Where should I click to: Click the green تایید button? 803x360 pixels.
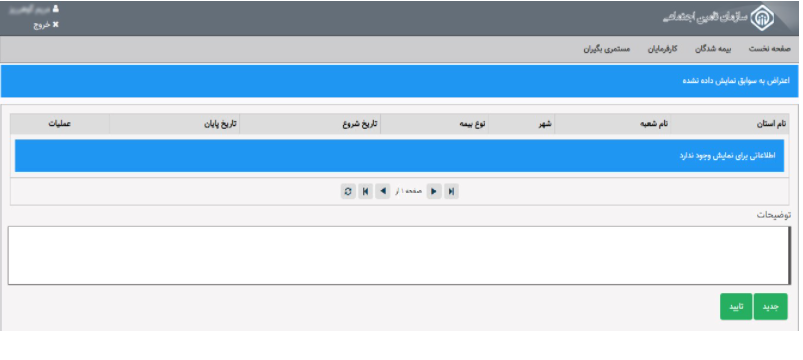[x=736, y=307]
